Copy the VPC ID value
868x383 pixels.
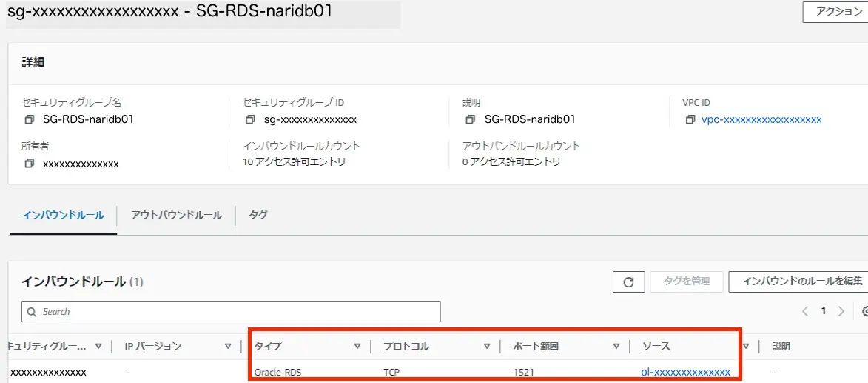[690, 120]
